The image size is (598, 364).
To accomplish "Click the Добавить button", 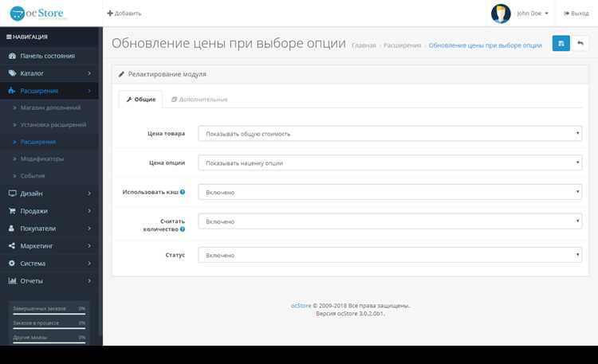I will click(x=124, y=14).
